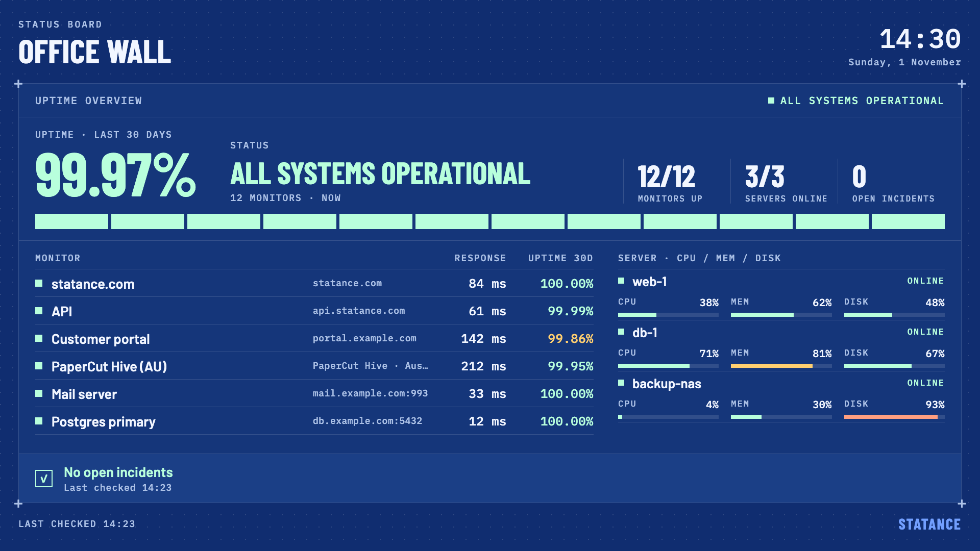
Task: Click the portal.example.com address
Action: (x=364, y=338)
